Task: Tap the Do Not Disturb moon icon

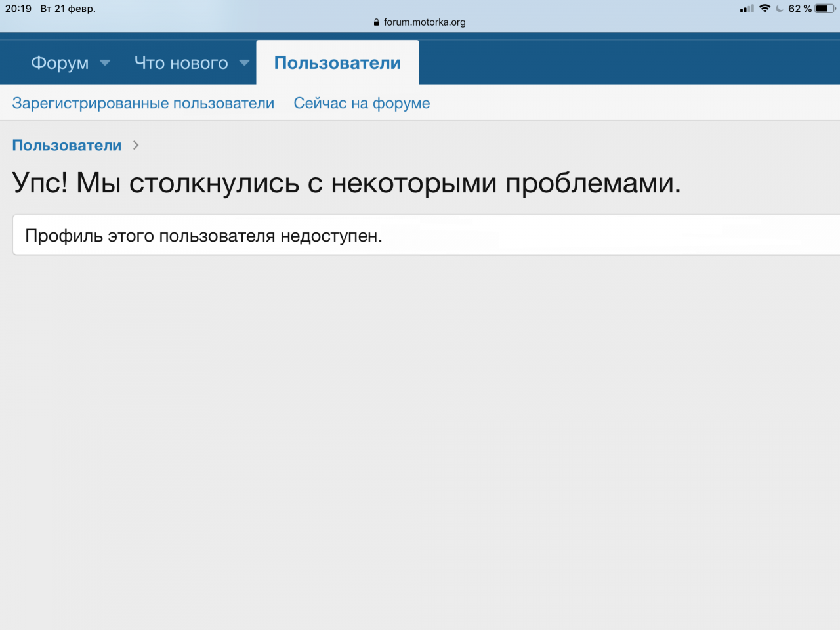Action: tap(780, 9)
